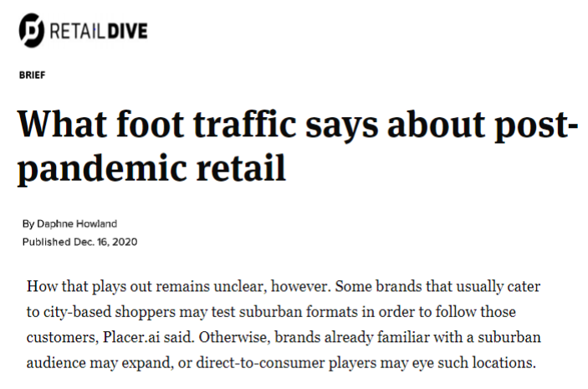Click the Retail Dive circular logo icon
Viewport: 588px width, 389px height.
pos(32,30)
